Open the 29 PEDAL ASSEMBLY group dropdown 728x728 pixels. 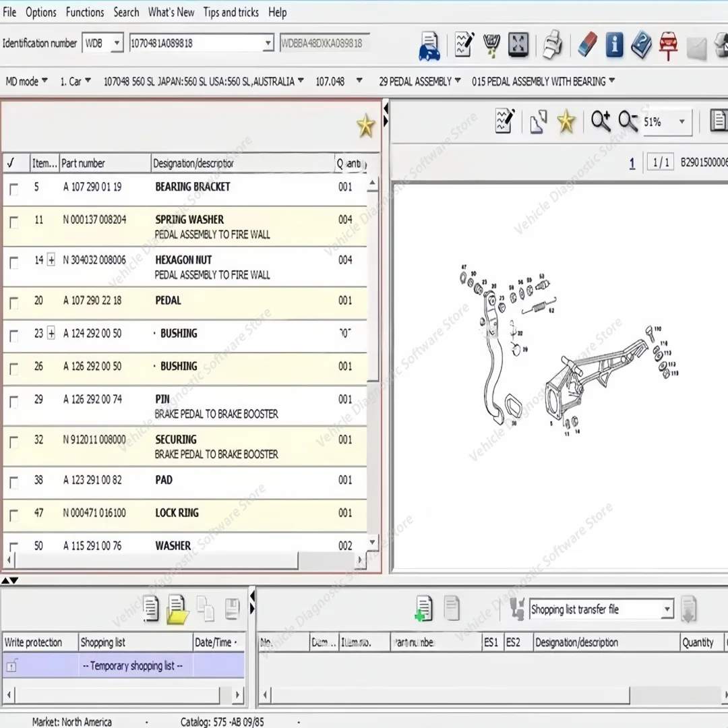point(420,82)
